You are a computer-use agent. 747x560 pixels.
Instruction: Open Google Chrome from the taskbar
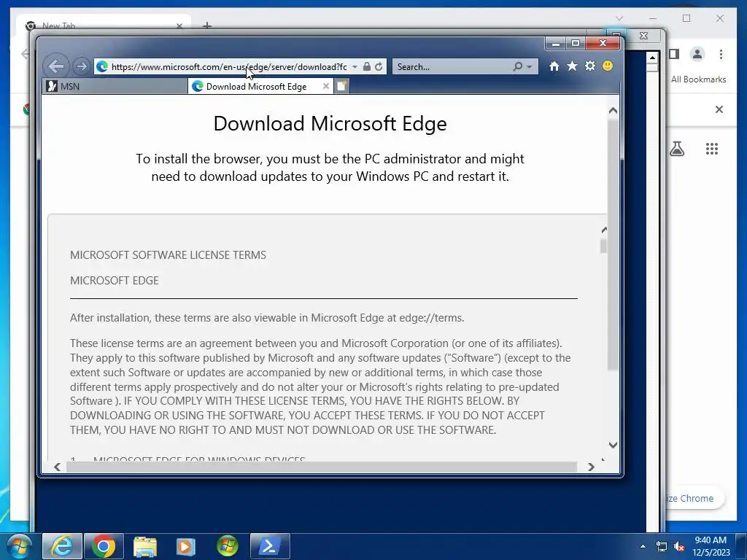point(104,546)
